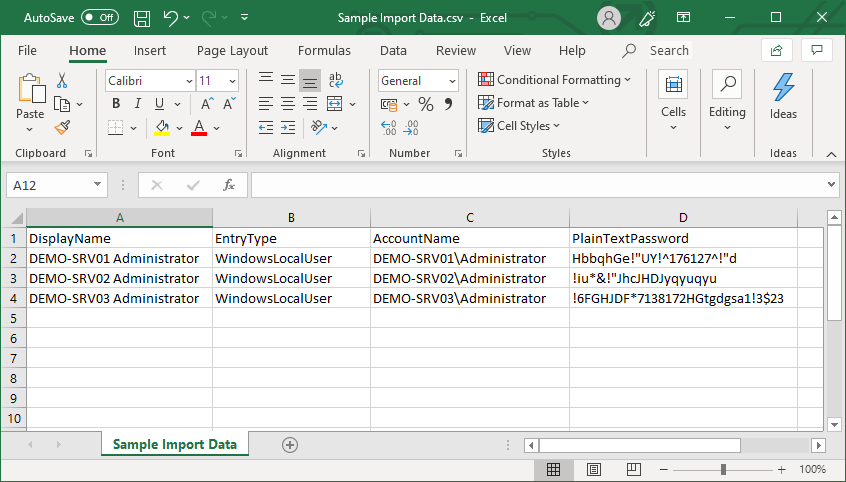This screenshot has height=482, width=846.
Task: Add a new sheet
Action: pos(290,445)
